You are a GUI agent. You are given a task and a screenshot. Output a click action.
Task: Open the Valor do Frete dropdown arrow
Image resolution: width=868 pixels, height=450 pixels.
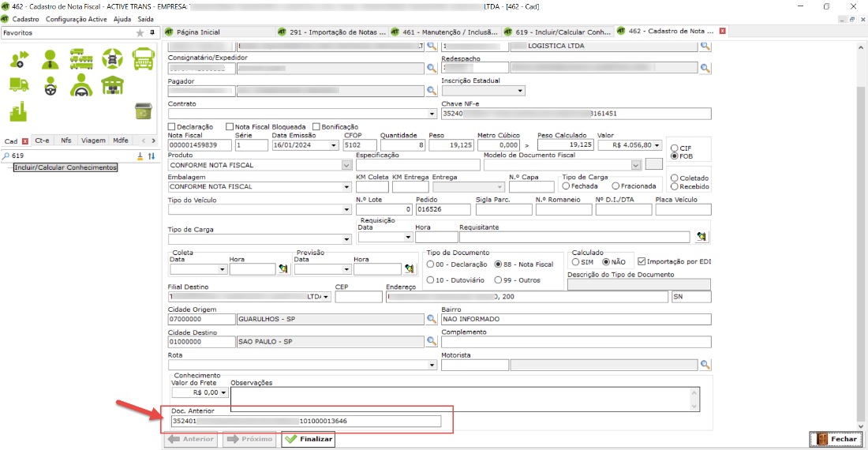pyautogui.click(x=223, y=392)
